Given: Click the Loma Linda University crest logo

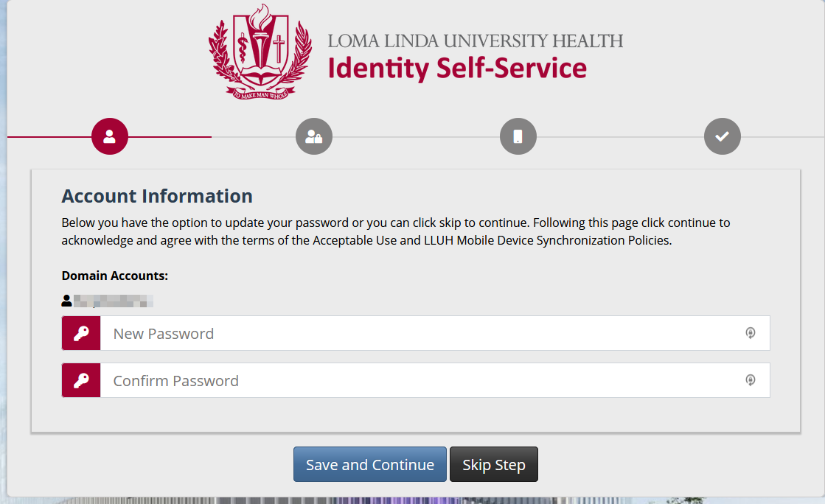Looking at the screenshot, I should tap(260, 52).
